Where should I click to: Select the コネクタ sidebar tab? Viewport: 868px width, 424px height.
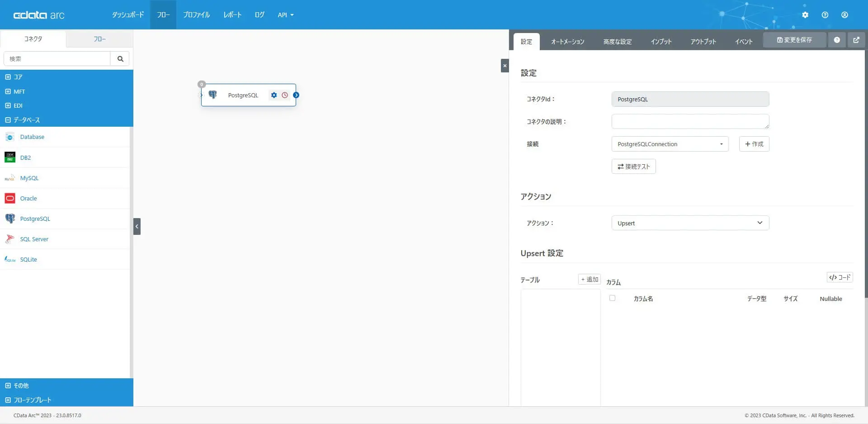click(33, 39)
